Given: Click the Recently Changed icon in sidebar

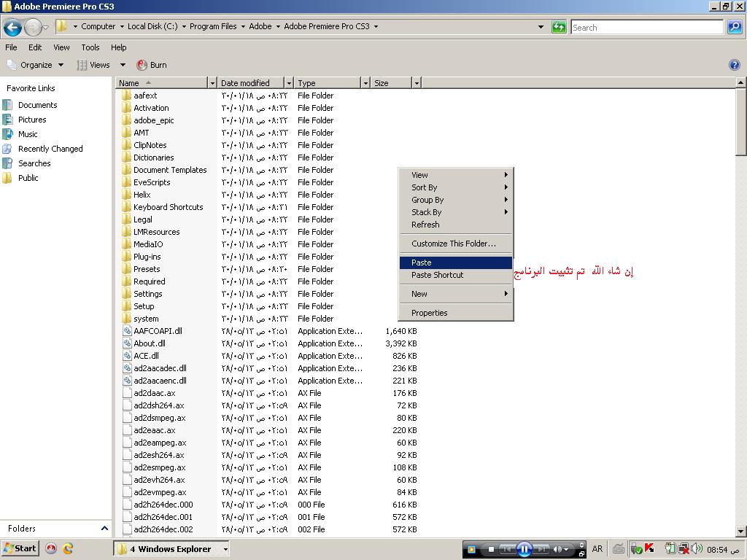Looking at the screenshot, I should click(7, 149).
